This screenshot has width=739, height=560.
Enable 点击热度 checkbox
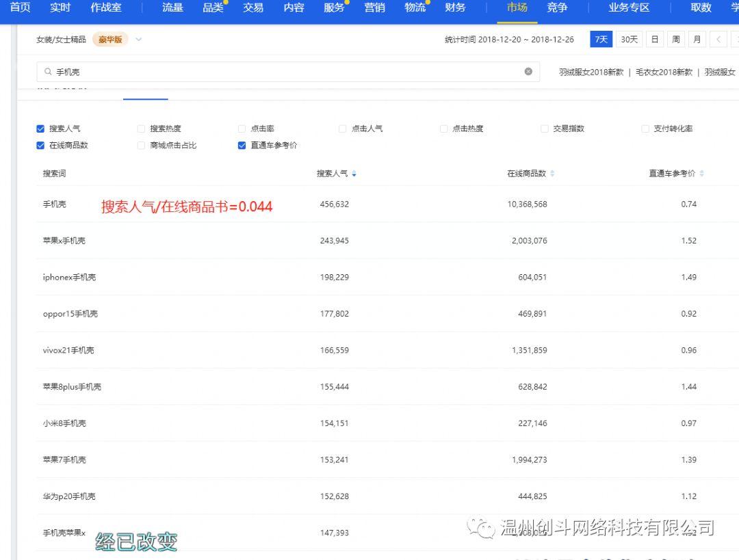tap(443, 129)
